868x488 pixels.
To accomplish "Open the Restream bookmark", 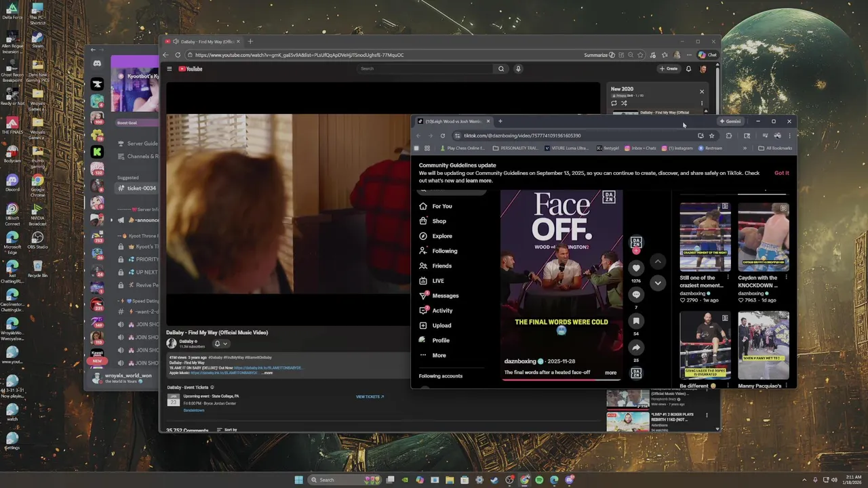I will [711, 148].
